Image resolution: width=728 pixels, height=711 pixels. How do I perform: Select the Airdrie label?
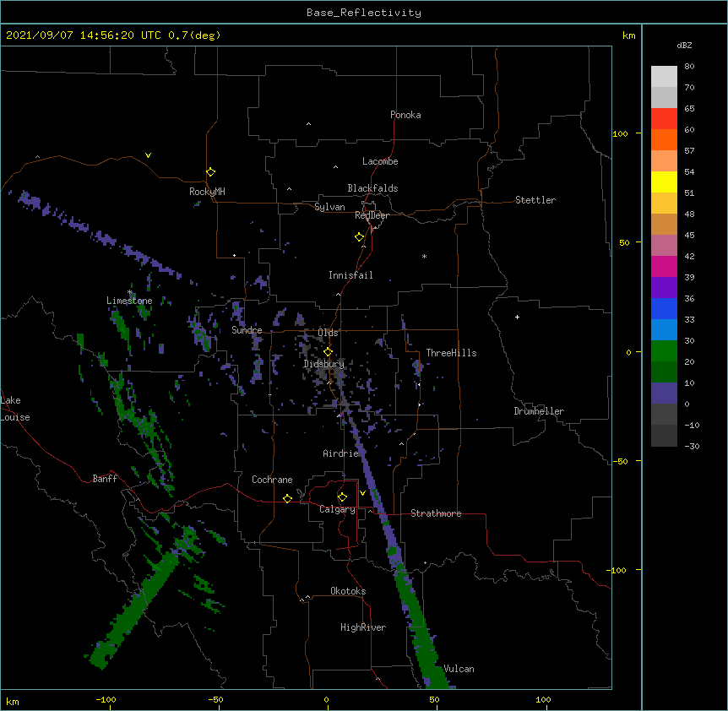[341, 453]
